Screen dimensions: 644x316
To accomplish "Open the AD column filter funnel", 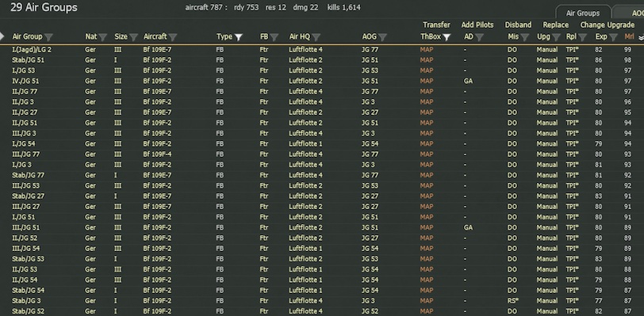I will 479,37.
